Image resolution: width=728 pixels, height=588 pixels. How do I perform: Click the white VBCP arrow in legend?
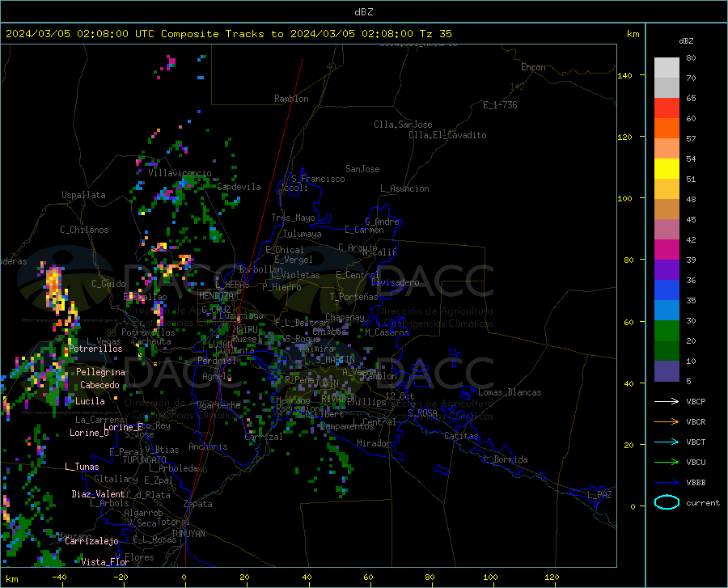[667, 401]
